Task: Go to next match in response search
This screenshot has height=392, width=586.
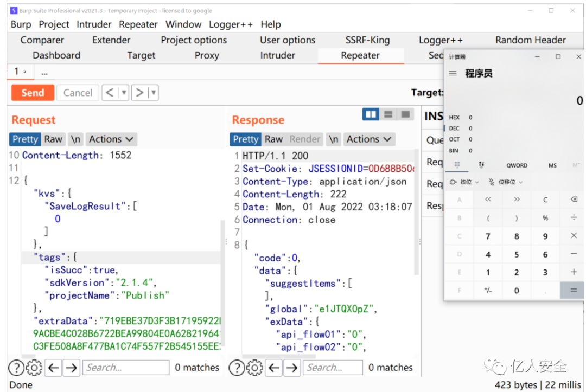Action: 292,368
